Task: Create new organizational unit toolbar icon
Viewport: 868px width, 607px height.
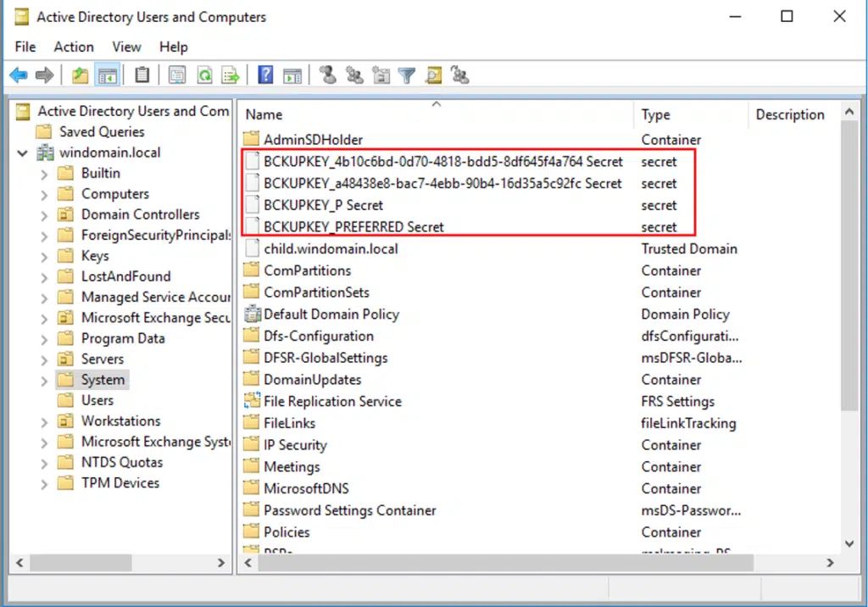Action: point(381,75)
